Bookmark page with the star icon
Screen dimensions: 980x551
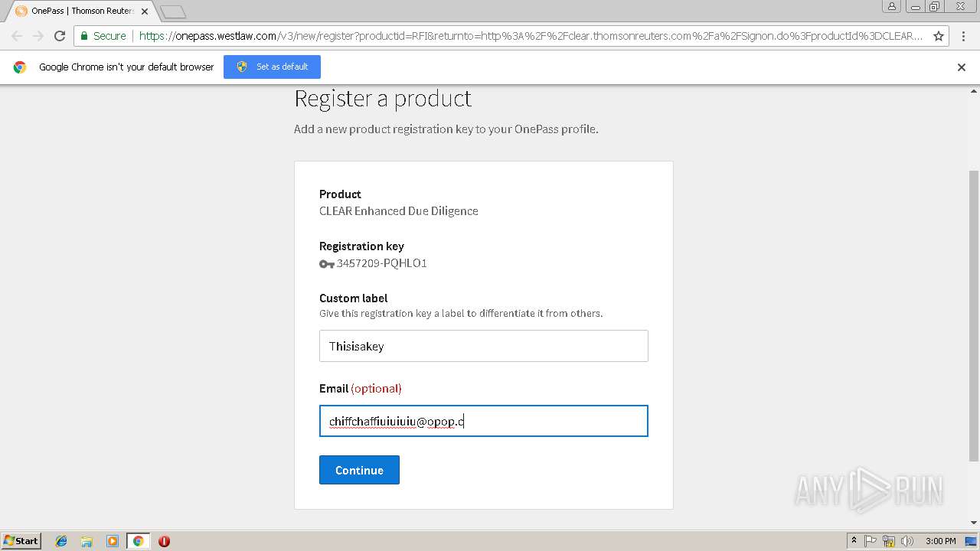tap(939, 36)
